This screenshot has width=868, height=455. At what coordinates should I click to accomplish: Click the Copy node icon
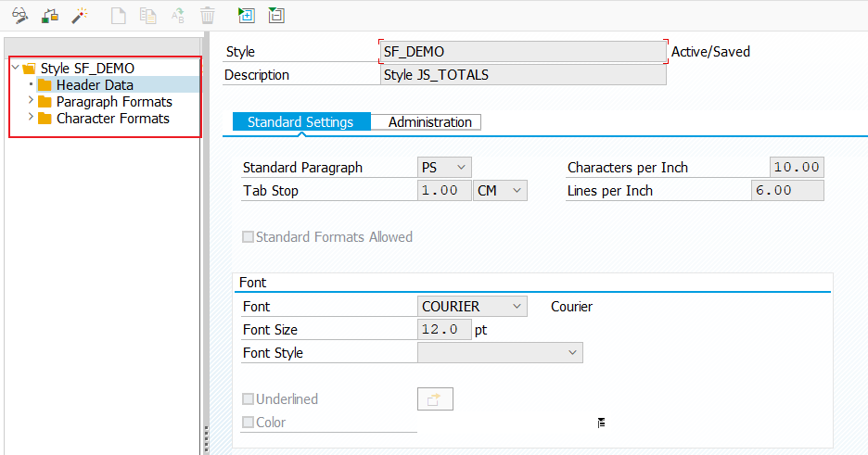pyautogui.click(x=147, y=16)
